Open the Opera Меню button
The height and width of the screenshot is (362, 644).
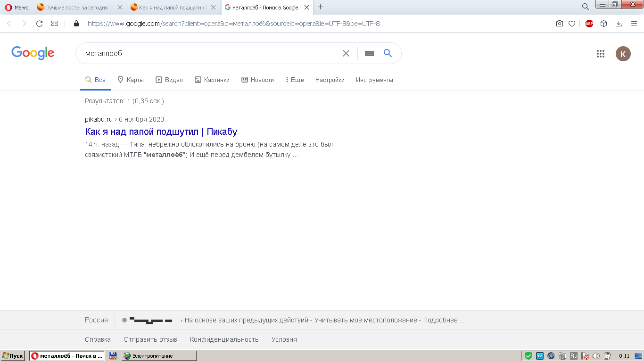click(x=17, y=7)
